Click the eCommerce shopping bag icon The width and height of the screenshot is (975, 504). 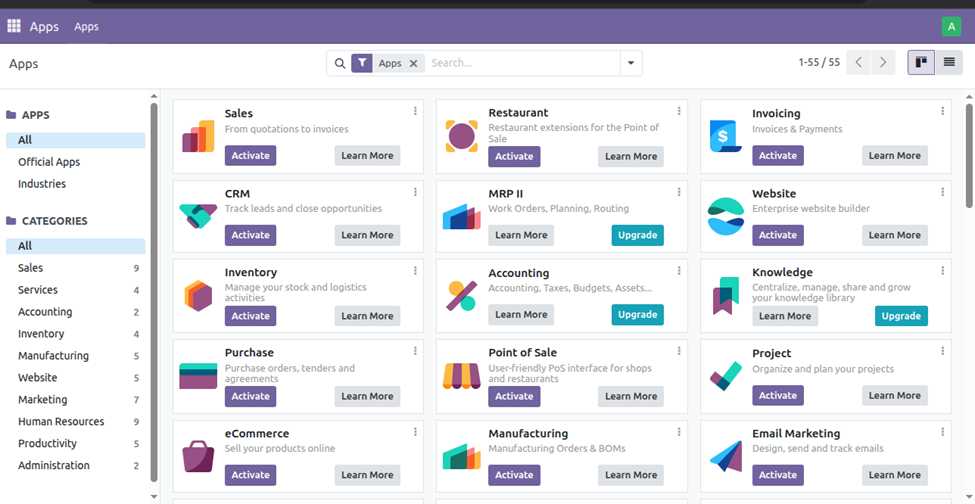point(198,455)
